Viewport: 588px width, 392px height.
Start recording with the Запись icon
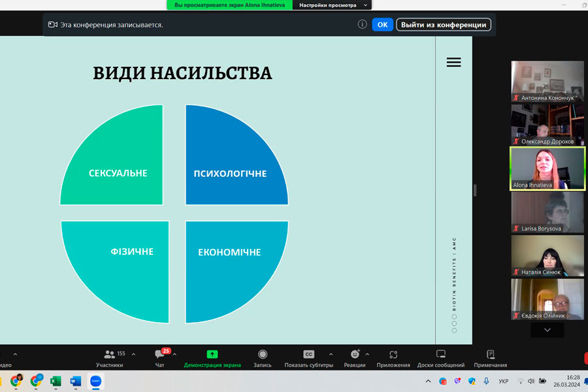(x=263, y=354)
